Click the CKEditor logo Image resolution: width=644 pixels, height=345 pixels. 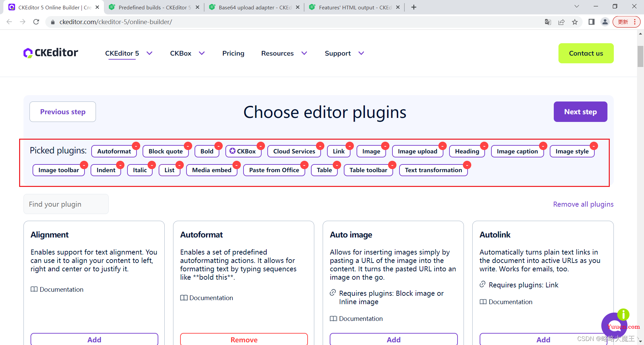[51, 53]
